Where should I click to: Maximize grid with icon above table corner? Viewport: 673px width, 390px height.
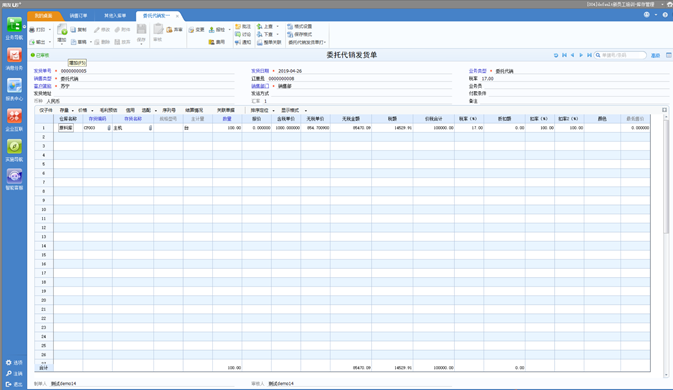(x=664, y=110)
